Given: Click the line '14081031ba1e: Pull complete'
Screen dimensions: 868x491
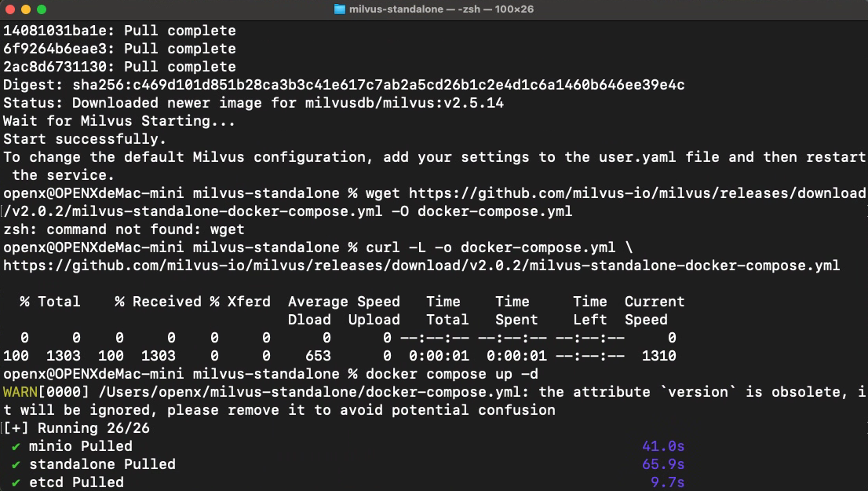Looking at the screenshot, I should point(119,31).
